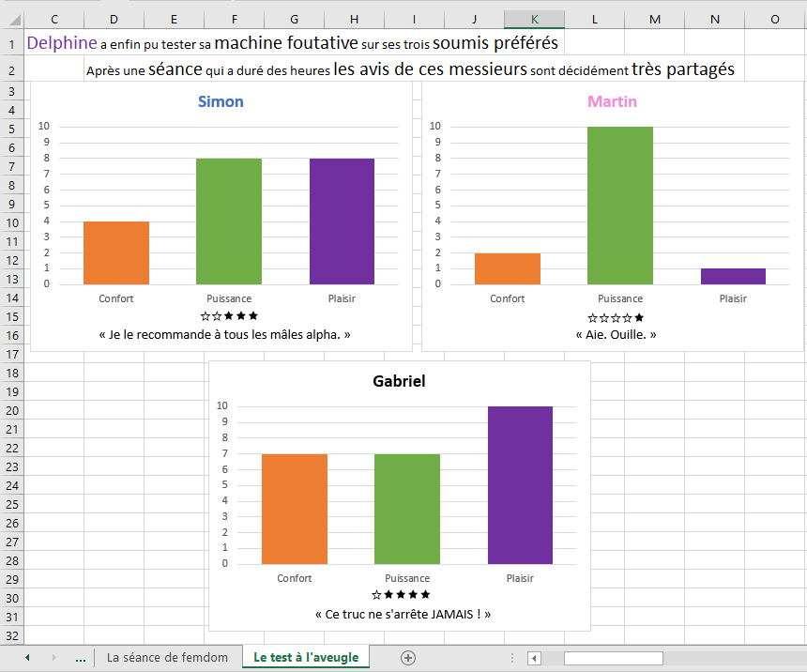
Task: Add a new sheet with the plus icon
Action: tap(408, 658)
